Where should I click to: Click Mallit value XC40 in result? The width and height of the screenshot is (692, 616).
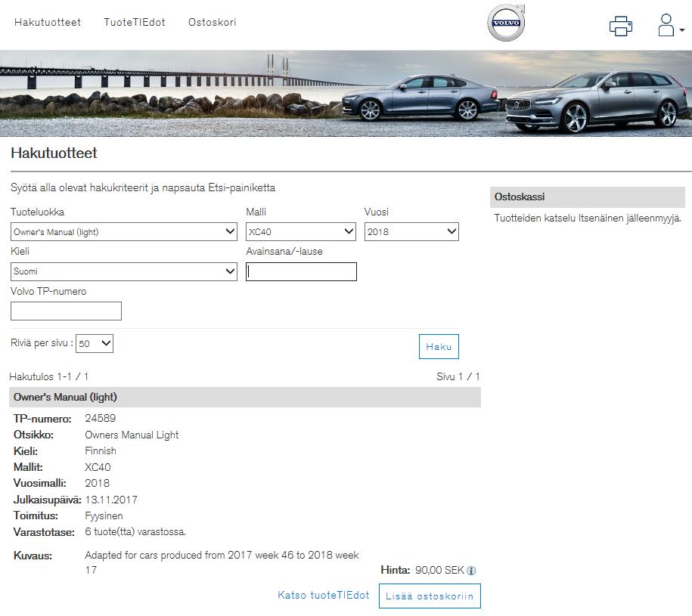98,467
